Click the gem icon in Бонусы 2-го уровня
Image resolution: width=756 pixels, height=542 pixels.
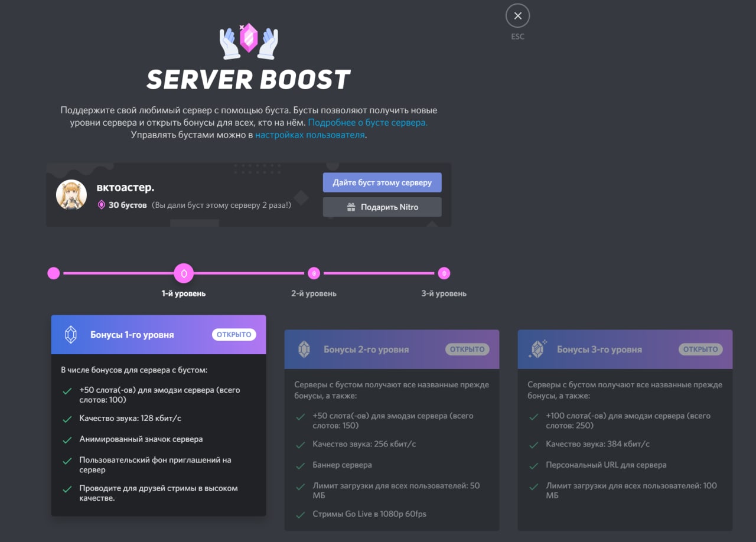coord(304,350)
